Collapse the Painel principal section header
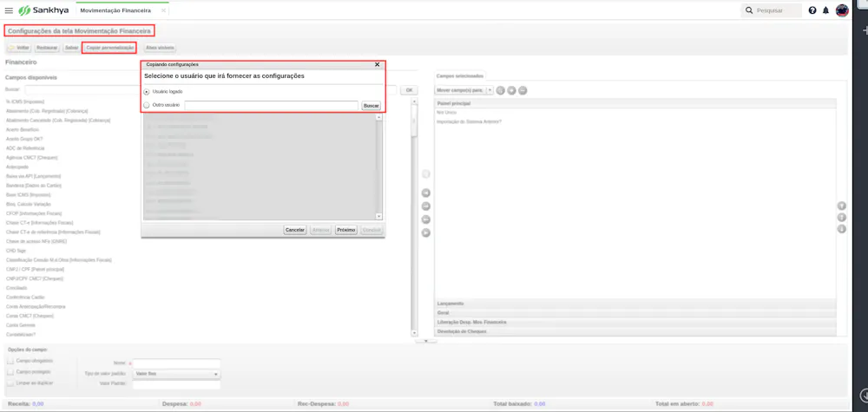The image size is (868, 412). coord(635,103)
